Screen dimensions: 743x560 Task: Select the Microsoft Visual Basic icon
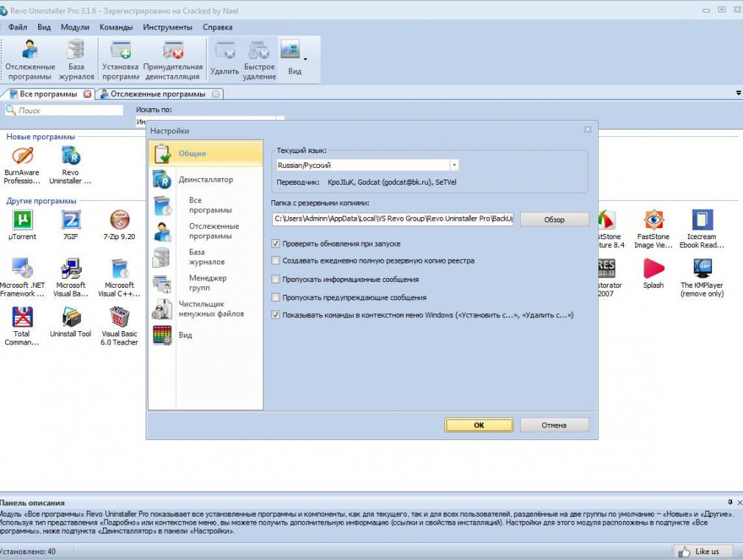tap(70, 278)
